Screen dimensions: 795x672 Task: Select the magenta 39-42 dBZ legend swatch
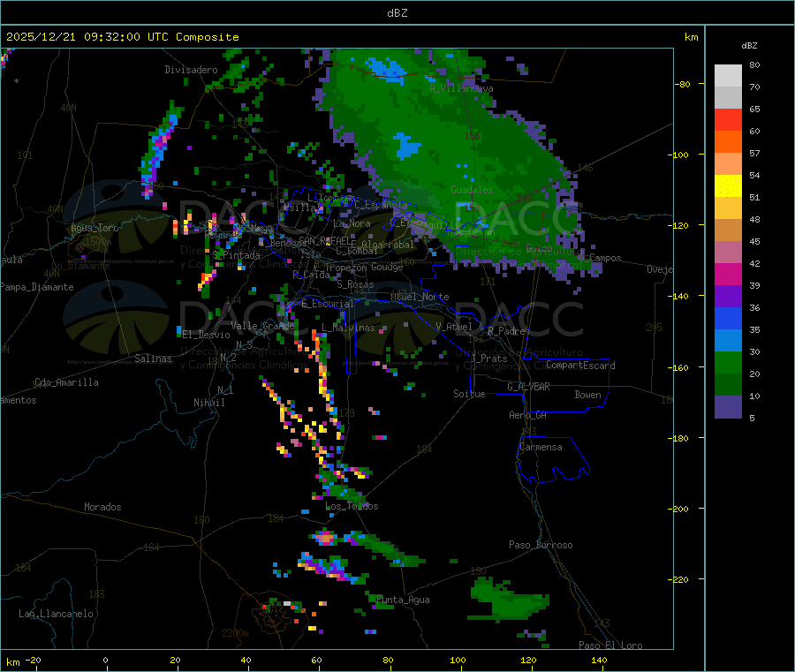coord(728,274)
